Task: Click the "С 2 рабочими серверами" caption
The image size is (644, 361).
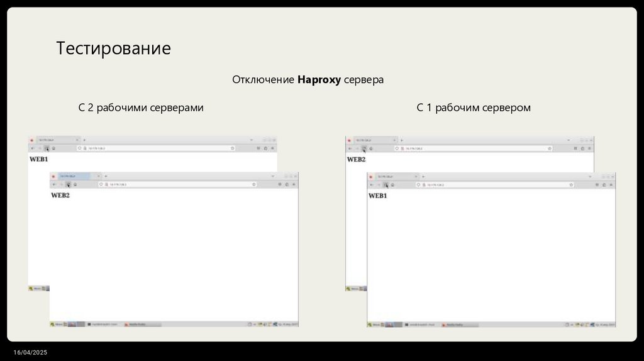Action: point(141,108)
